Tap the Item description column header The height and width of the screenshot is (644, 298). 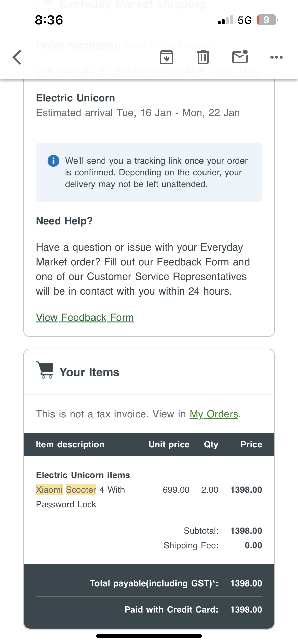pos(70,444)
